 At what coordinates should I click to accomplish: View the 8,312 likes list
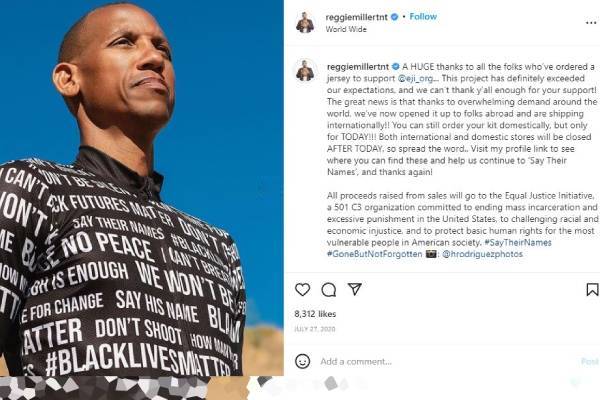point(315,314)
